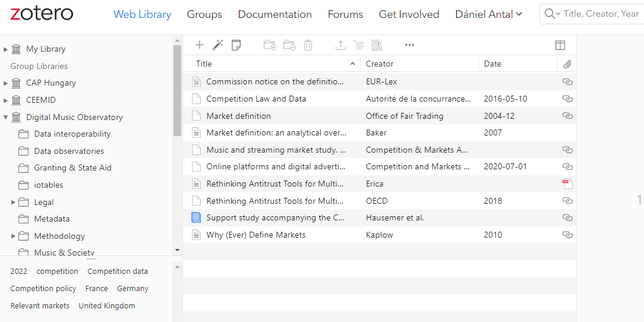
Task: Click the Export upload icon
Action: click(x=340, y=45)
